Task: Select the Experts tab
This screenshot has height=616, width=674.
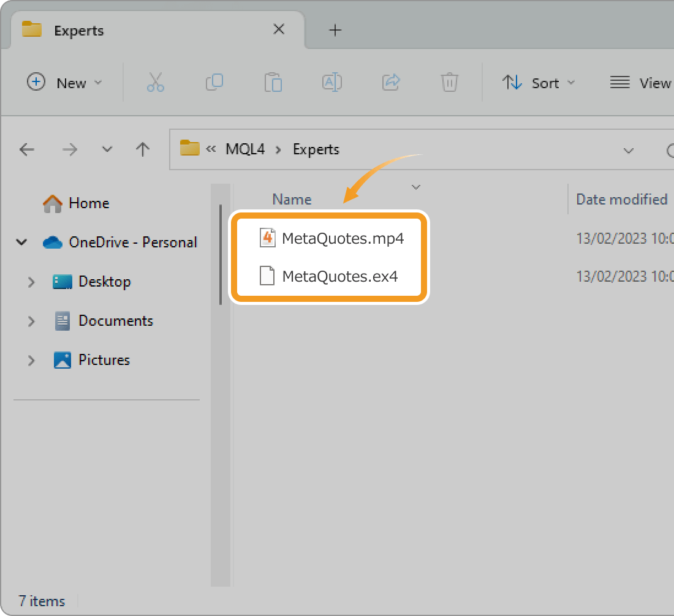Action: point(79,31)
